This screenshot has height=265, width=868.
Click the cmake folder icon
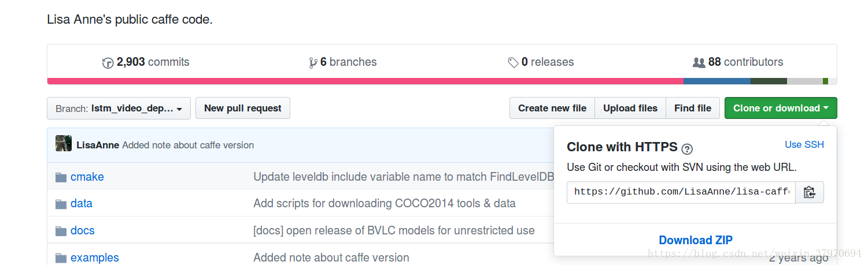(x=61, y=177)
